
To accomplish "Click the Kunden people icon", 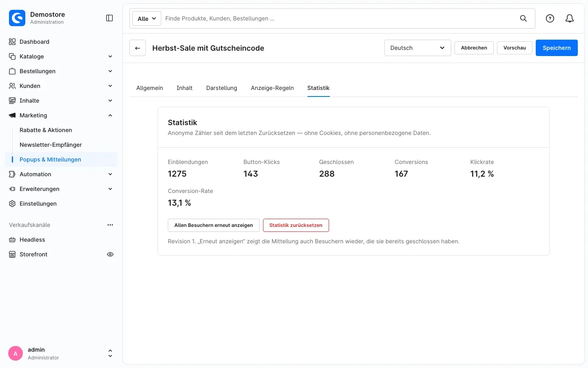I will click(12, 86).
